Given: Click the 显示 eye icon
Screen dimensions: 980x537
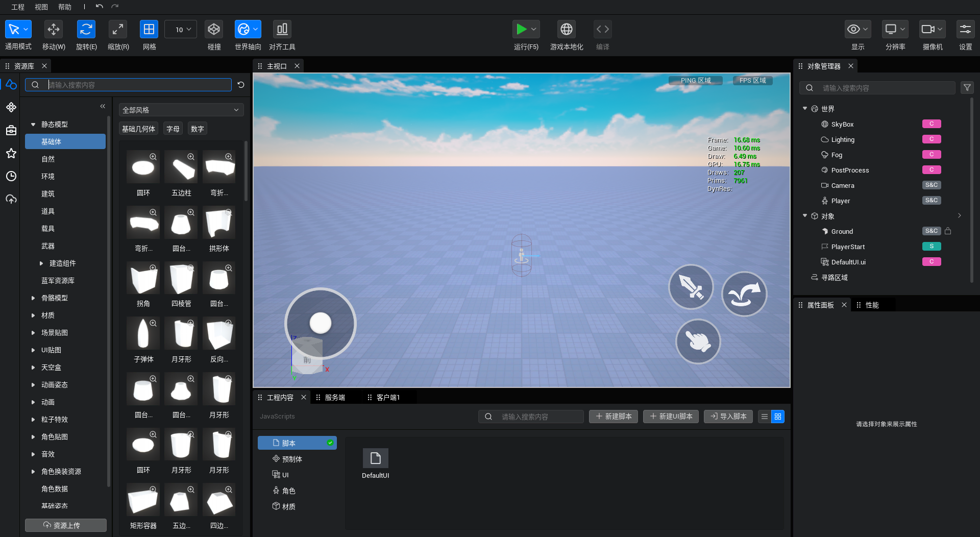Looking at the screenshot, I should pyautogui.click(x=853, y=30).
